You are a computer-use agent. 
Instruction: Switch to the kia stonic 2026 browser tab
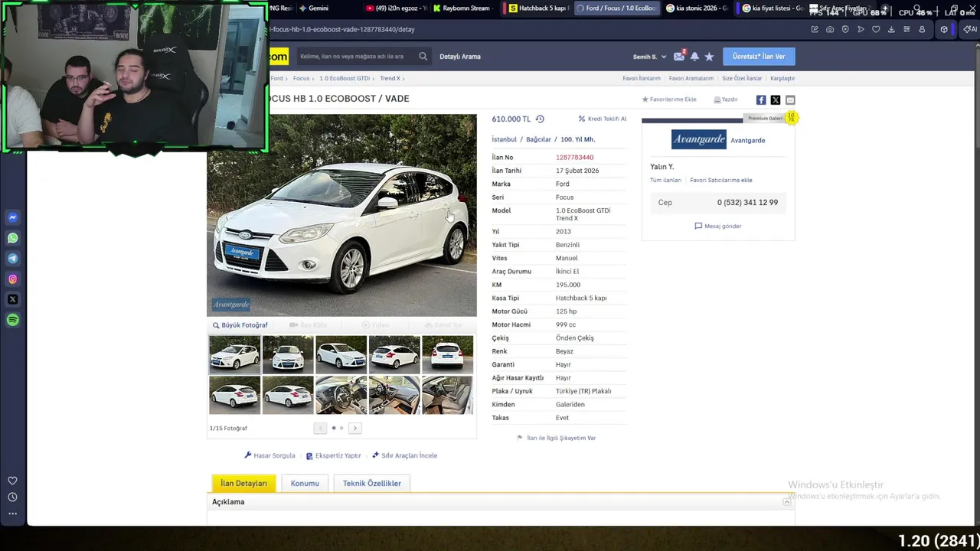click(x=697, y=8)
